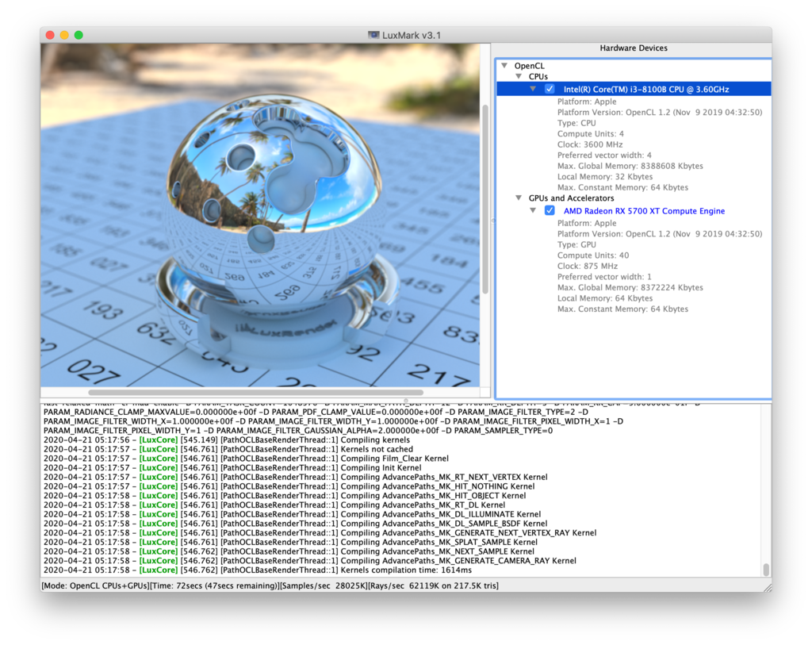The image size is (812, 645).
Task: Select the 'Local Memory: 32 Kbytes' row
Action: click(x=605, y=177)
